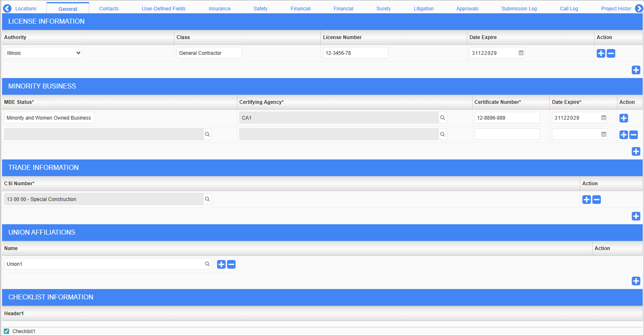644x336 pixels.
Task: Click the right arrow to scroll tabs forward
Action: pyautogui.click(x=639, y=8)
